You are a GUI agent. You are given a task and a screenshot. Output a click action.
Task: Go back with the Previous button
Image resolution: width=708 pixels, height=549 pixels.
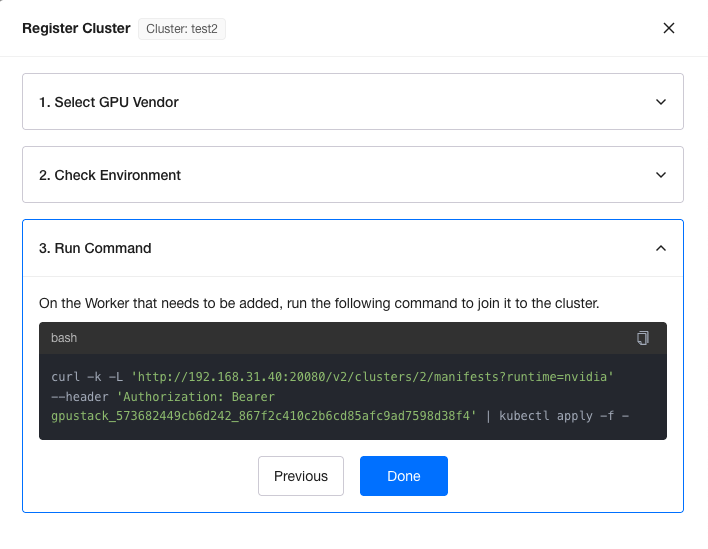(x=300, y=476)
